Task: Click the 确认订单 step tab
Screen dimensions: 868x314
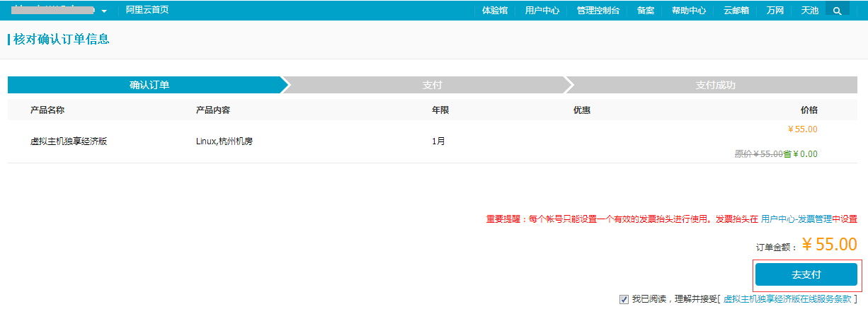Action: tap(149, 85)
